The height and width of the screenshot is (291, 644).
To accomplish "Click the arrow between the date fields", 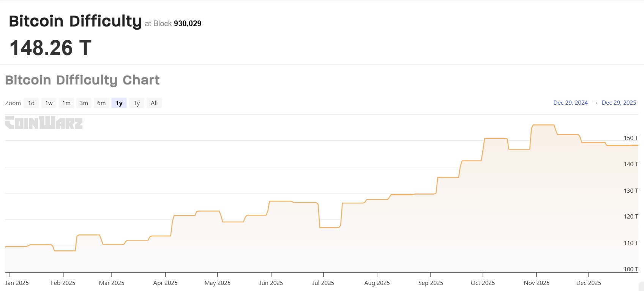I will pos(595,103).
